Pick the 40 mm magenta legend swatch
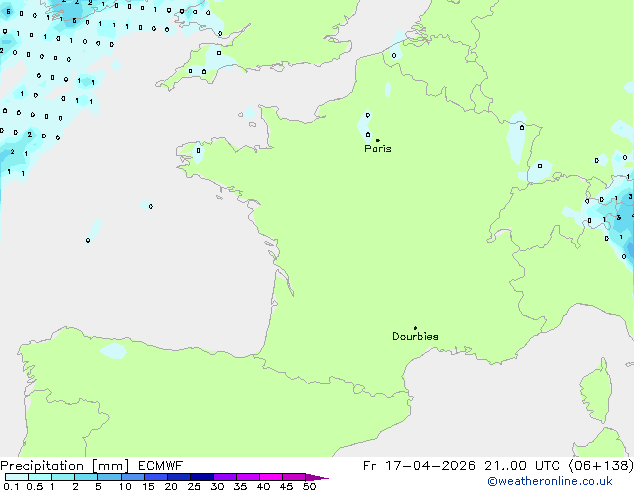Image resolution: width=634 pixels, height=490 pixels. (x=271, y=477)
